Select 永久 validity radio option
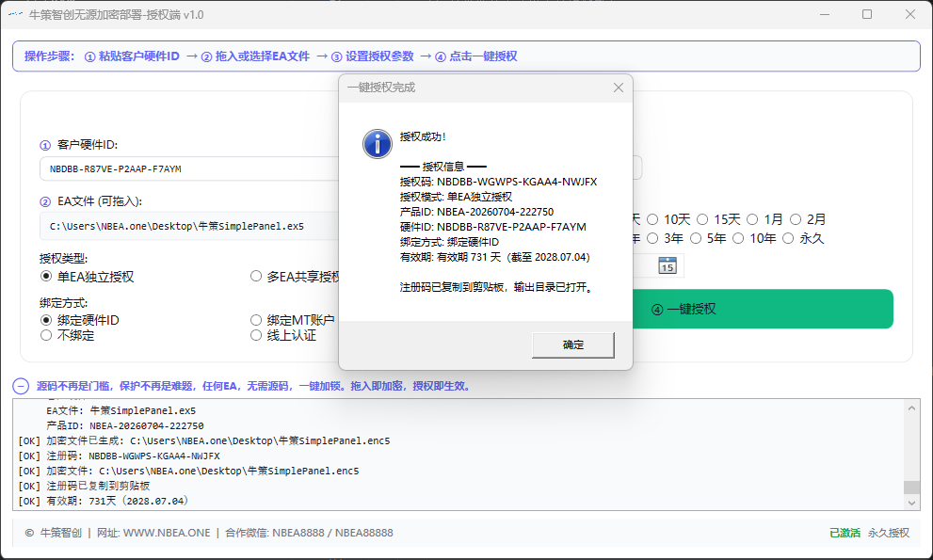 [x=804, y=239]
